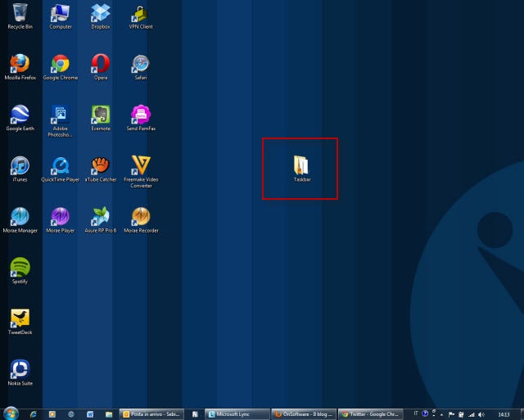
Task: Select the TweetDeck desktop shortcut
Action: point(20,322)
